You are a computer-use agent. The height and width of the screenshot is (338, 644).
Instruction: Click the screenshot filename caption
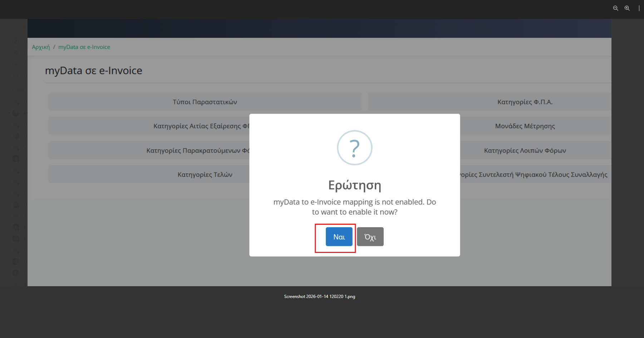(x=319, y=297)
